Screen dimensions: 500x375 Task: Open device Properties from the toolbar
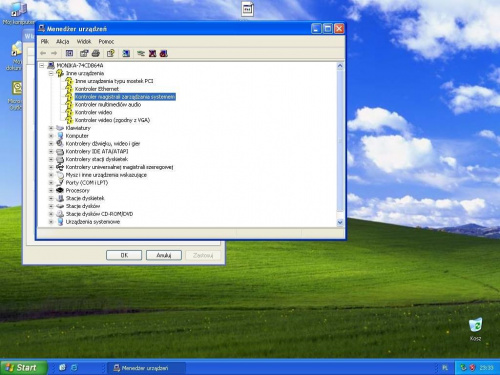[84, 53]
